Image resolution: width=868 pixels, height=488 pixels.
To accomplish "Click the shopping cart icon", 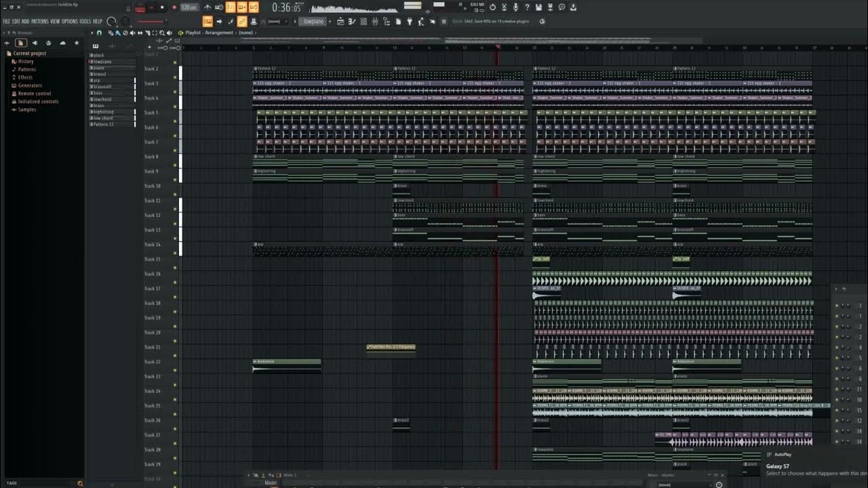I will coord(443,21).
